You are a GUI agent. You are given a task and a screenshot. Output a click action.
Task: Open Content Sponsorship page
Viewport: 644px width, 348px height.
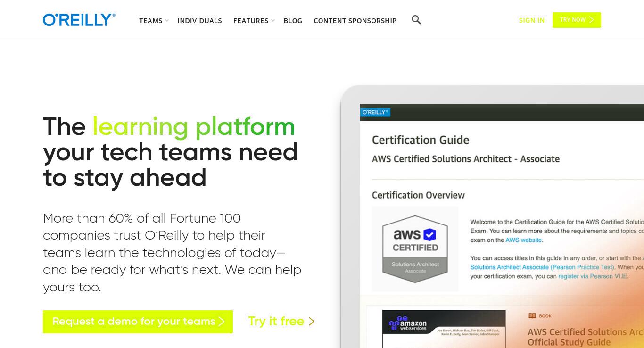(355, 21)
